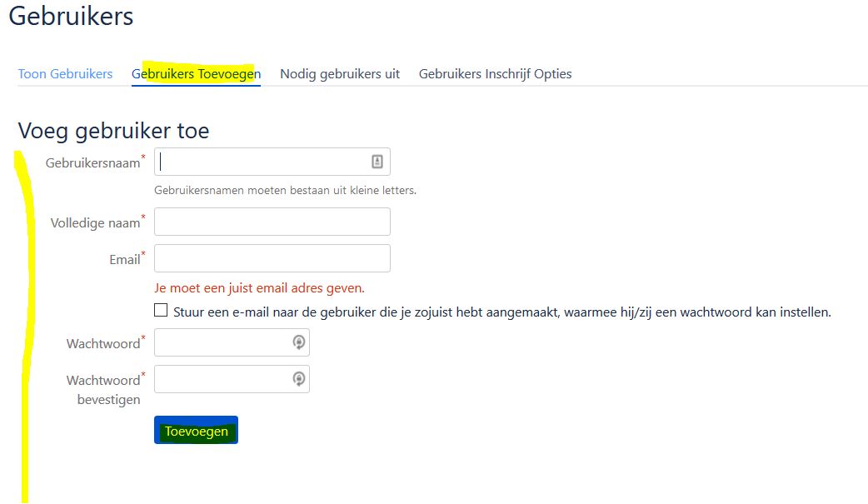Click the Wachtwoord bevestigen field
This screenshot has height=504, width=868.
[x=232, y=379]
